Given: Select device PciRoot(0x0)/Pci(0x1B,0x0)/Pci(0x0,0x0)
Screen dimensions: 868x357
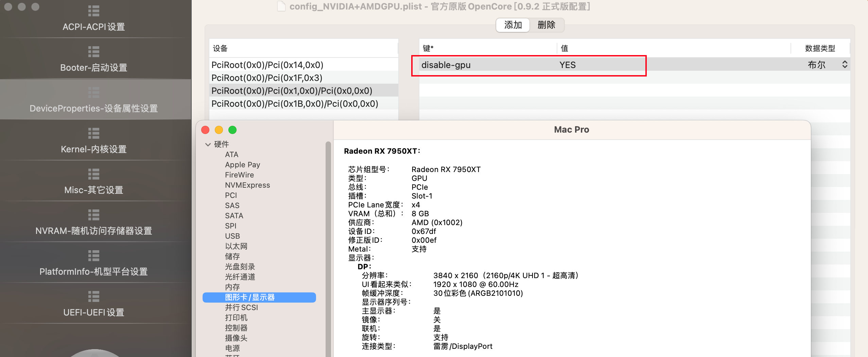Looking at the screenshot, I should tap(303, 103).
